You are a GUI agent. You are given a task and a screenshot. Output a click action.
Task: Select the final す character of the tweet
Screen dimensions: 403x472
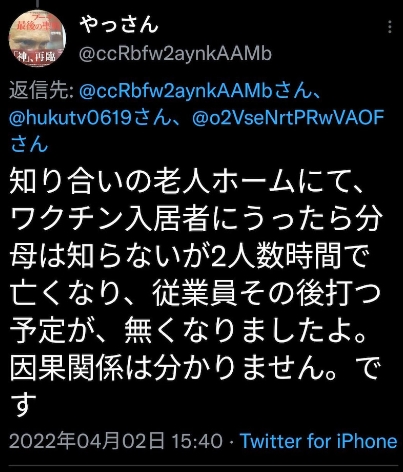click(23, 404)
